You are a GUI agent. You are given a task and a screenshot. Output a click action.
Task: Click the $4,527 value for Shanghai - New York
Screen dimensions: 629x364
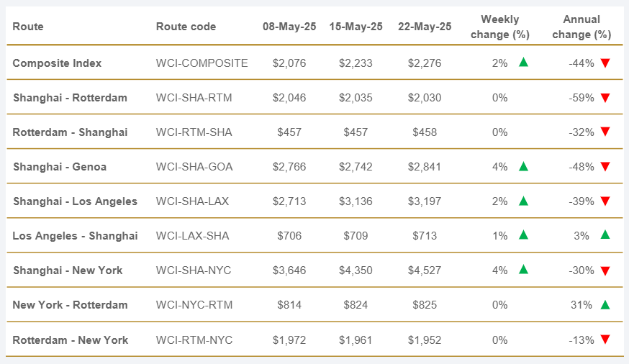[425, 270]
